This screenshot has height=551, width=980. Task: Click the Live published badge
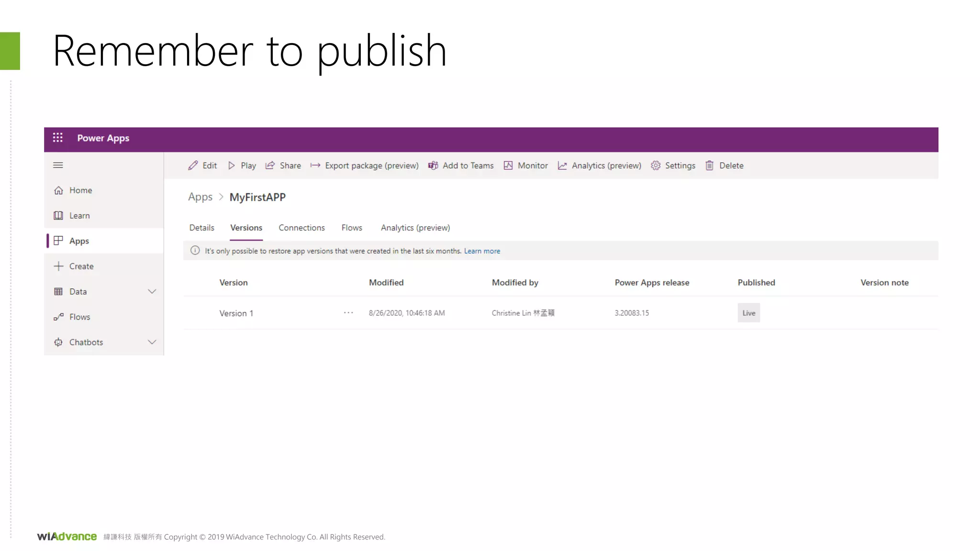pos(748,313)
